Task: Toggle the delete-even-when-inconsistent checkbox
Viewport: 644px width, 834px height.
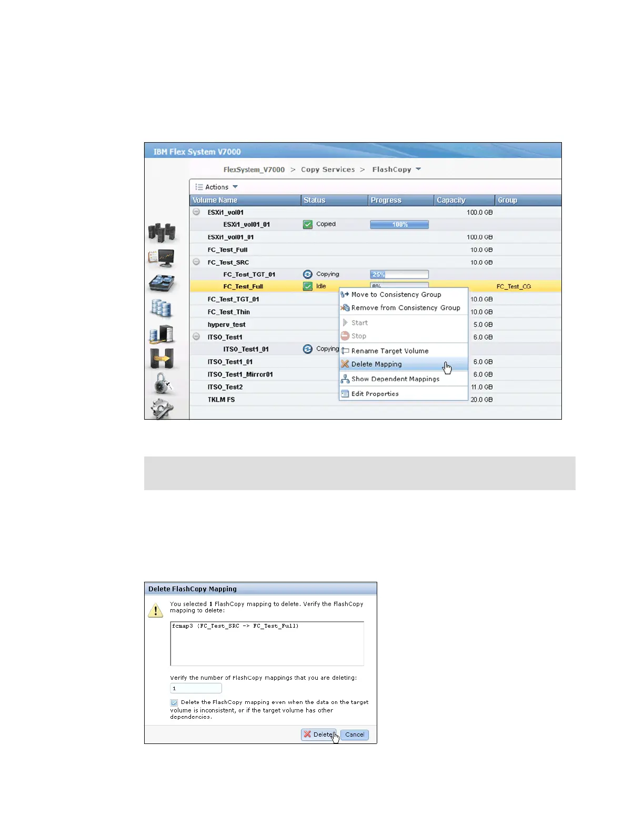Action: pos(174,703)
